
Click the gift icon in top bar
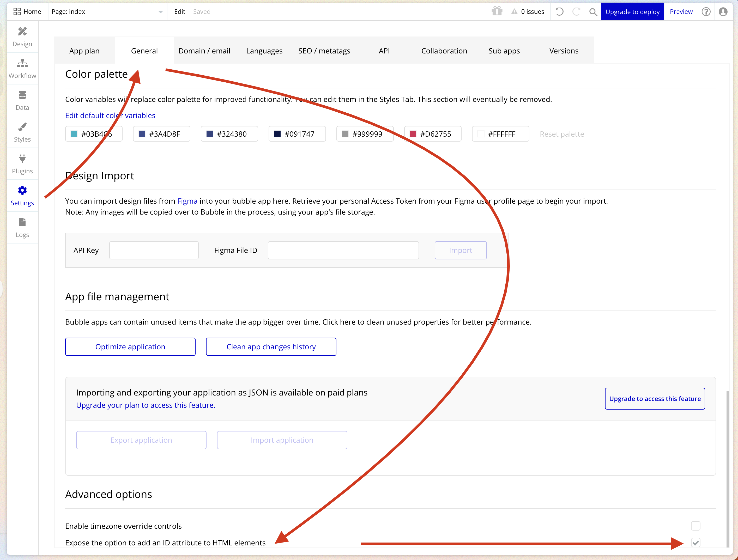pos(497,12)
